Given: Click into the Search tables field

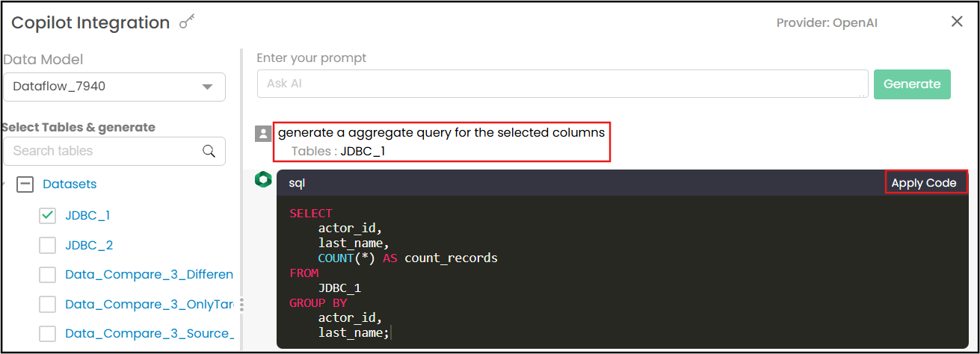Looking at the screenshot, I should click(105, 151).
